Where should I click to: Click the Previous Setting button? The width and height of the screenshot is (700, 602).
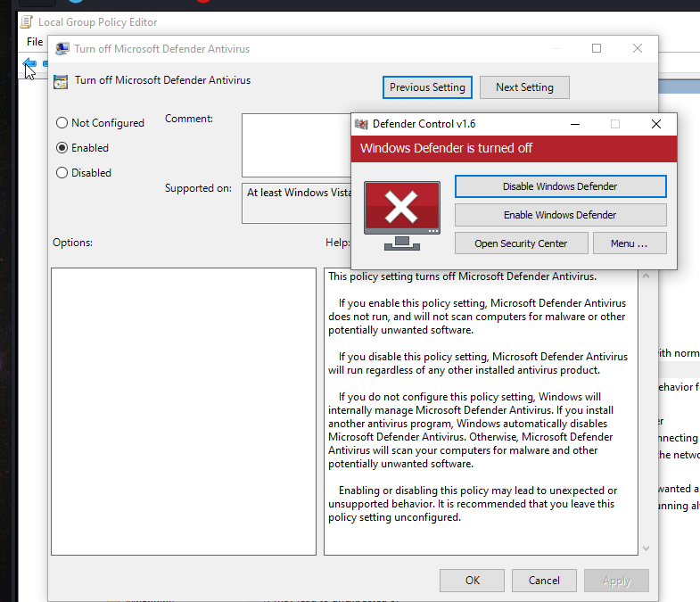click(427, 87)
